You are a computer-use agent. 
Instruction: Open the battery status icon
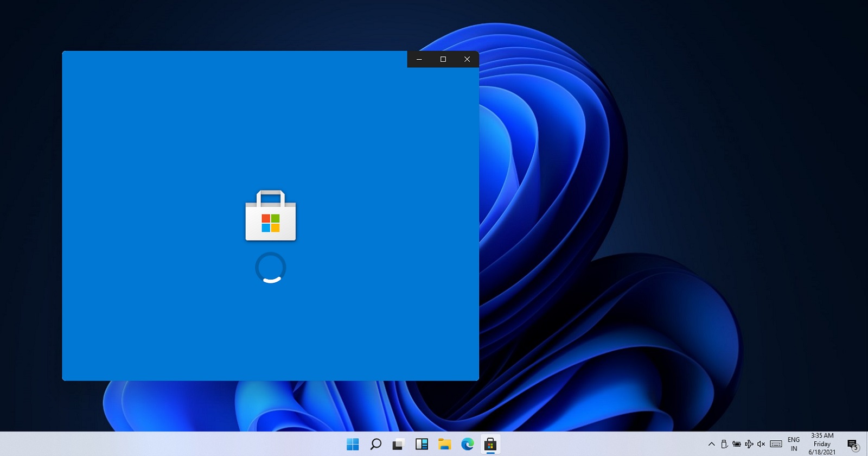click(x=737, y=444)
